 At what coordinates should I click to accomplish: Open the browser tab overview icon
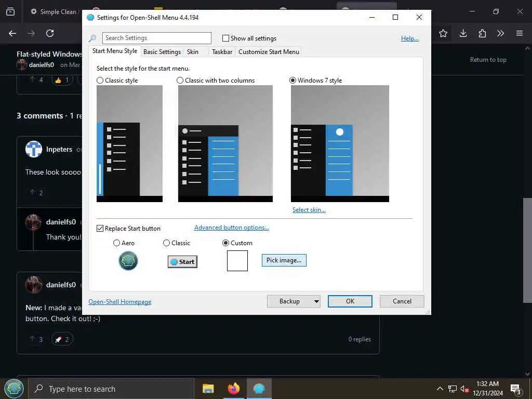pyautogui.click(x=10, y=11)
